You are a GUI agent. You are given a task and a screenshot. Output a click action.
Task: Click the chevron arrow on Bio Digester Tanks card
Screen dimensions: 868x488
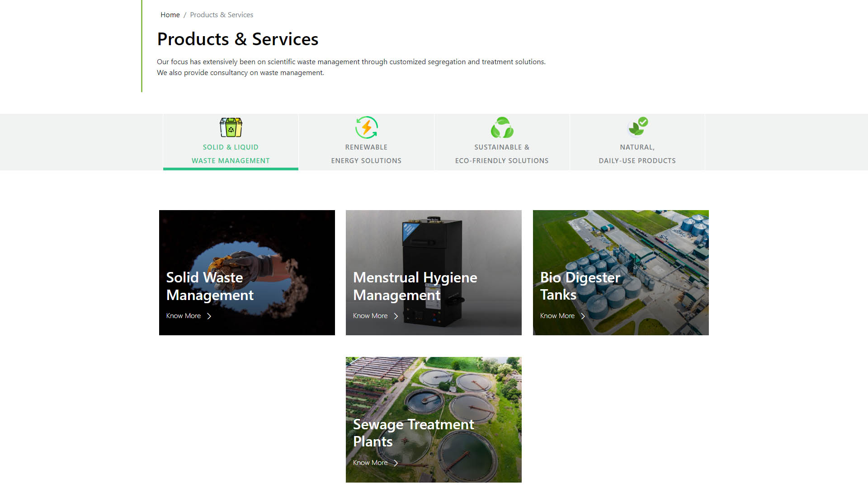583,316
